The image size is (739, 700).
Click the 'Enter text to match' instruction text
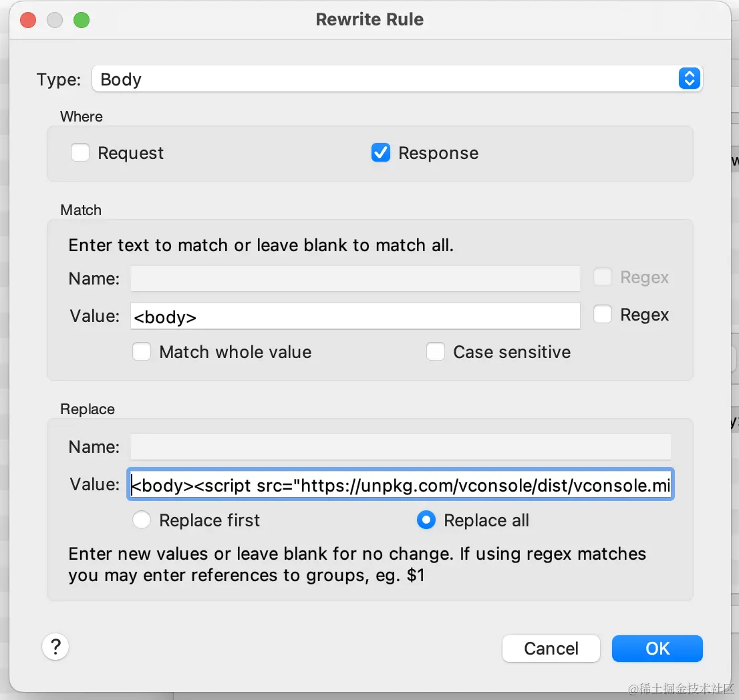[261, 245]
